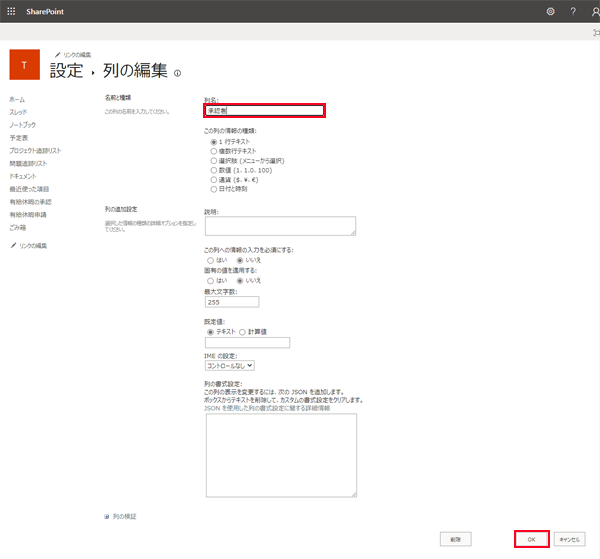Click the pencil icon above the page title
Screen dimensions: 600x559
click(x=58, y=55)
